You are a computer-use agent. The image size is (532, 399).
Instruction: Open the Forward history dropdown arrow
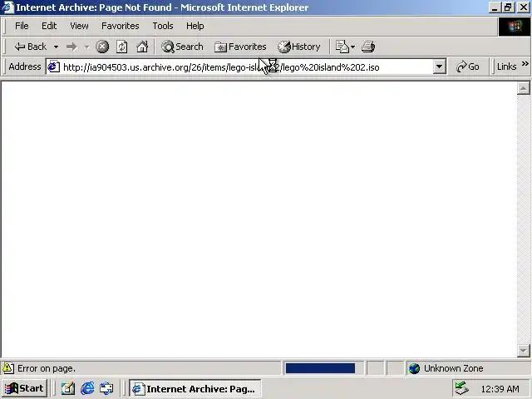click(x=86, y=47)
